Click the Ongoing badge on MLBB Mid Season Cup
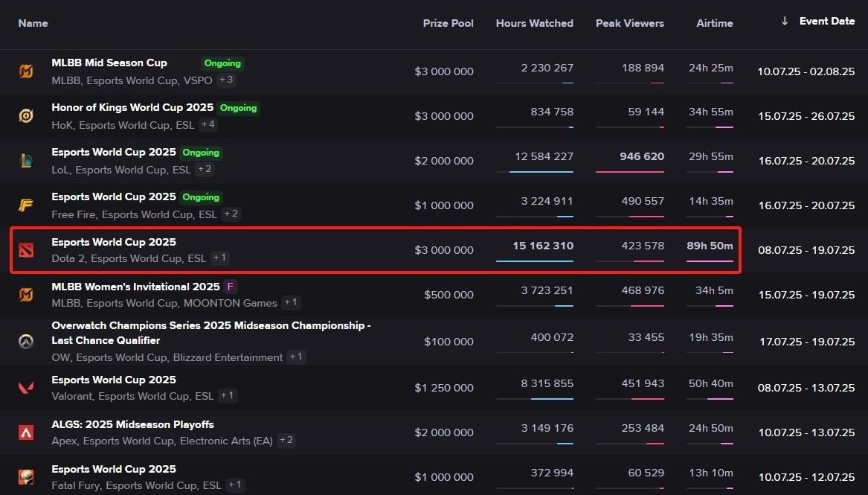 coord(222,64)
